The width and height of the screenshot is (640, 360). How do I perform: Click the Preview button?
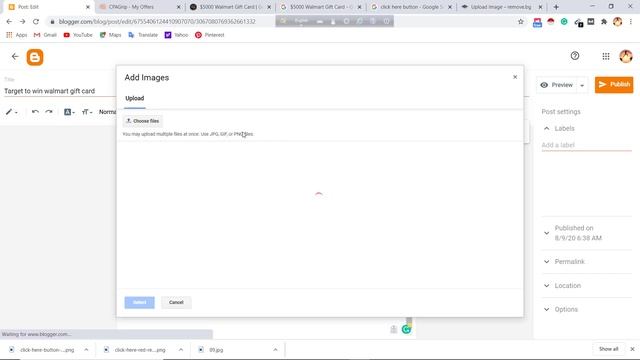click(x=557, y=85)
